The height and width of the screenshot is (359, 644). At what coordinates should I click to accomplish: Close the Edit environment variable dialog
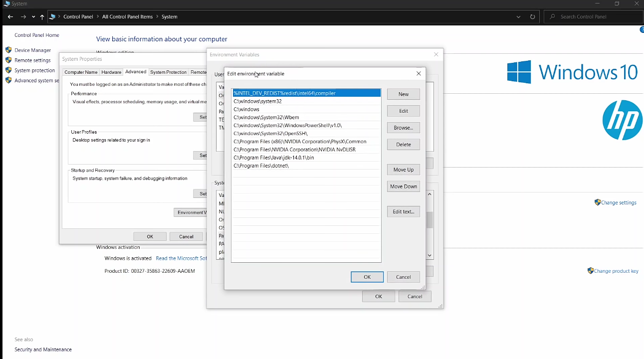(x=419, y=73)
